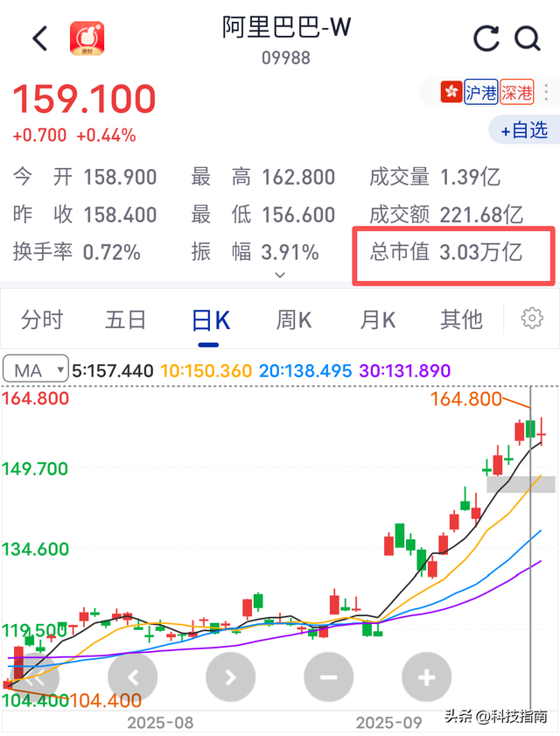Switch to the 五日 tab
Viewport: 560px width, 736px height.
pyautogui.click(x=125, y=320)
